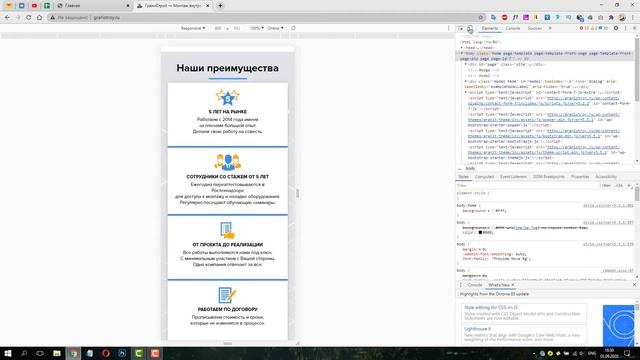Open the DOM Breakpoints tab
The width and height of the screenshot is (640, 360).
549,177
